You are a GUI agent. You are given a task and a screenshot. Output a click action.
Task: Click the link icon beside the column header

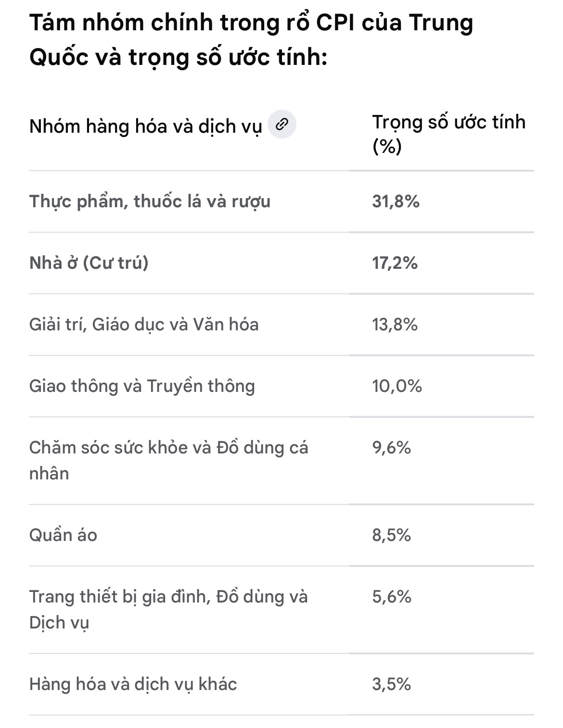281,125
